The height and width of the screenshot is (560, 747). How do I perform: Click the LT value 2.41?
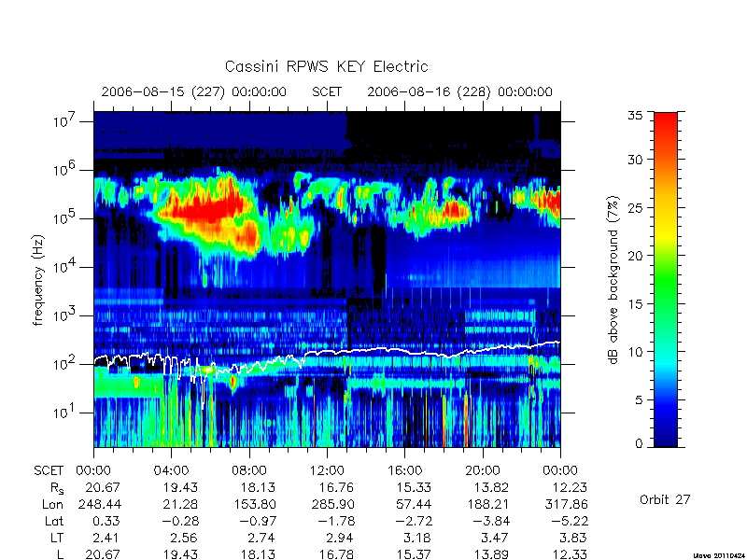coord(106,538)
